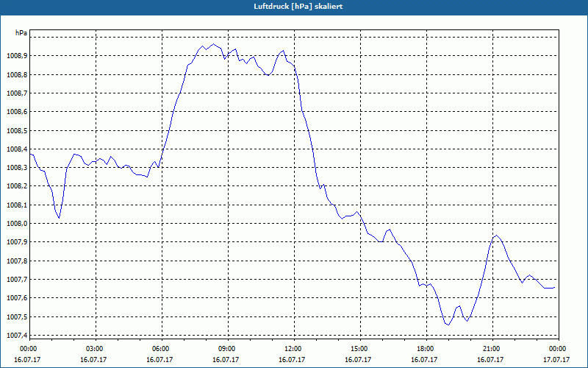
Task: Click the 16.07.17 date beneath 18:00
Action: click(424, 360)
